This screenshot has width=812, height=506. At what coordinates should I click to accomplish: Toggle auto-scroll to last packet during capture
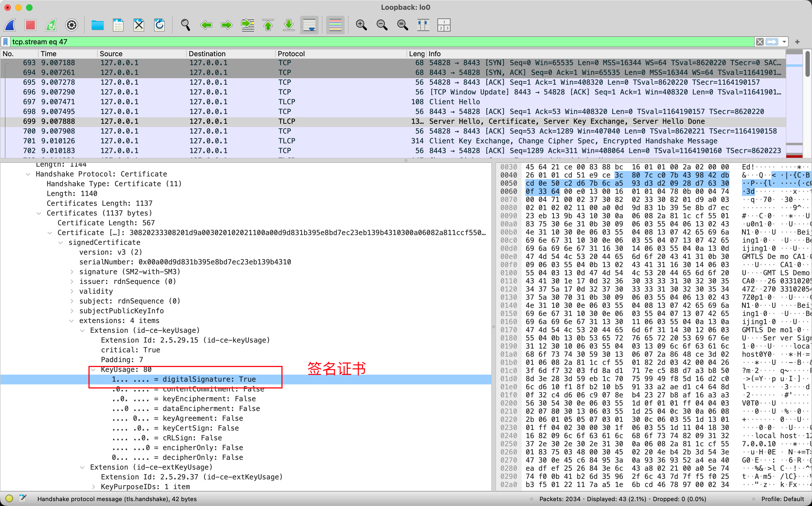(x=309, y=25)
